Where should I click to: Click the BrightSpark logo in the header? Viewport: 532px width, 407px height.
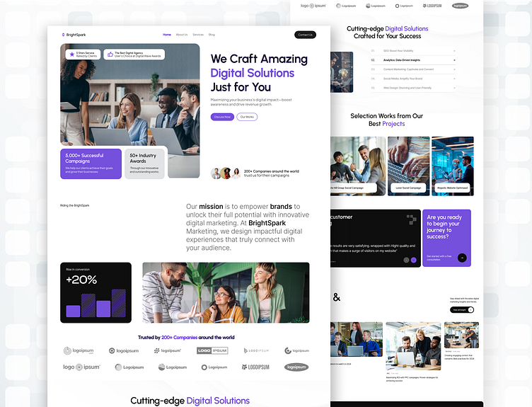(x=74, y=35)
